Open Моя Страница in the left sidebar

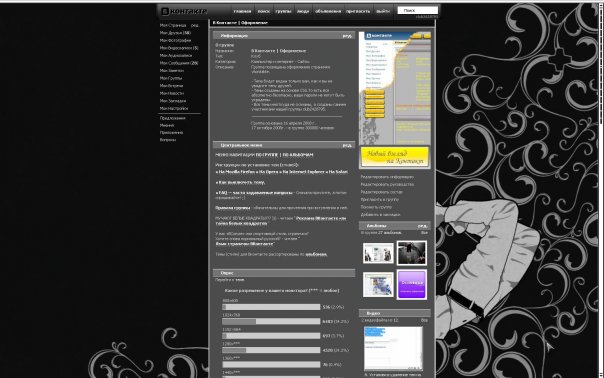pos(173,25)
